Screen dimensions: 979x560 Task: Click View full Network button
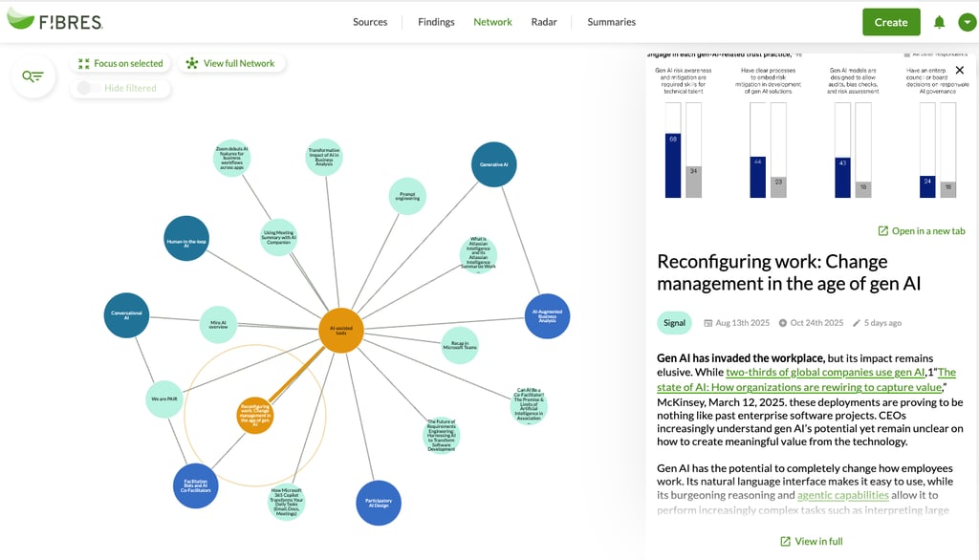[x=231, y=64]
